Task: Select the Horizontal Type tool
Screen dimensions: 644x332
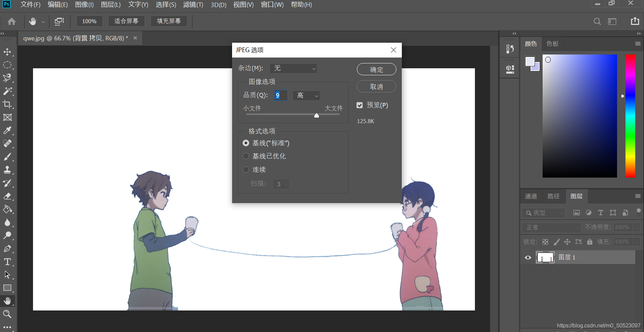Action: pyautogui.click(x=7, y=262)
